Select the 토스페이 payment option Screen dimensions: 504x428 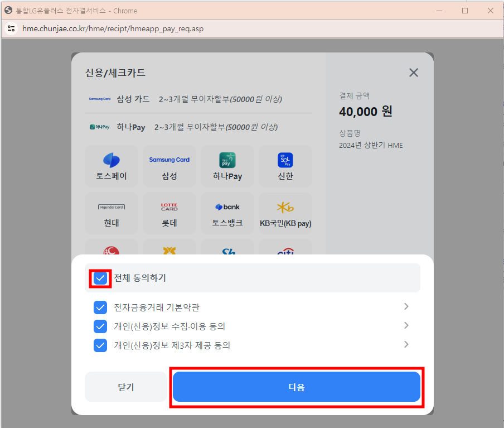point(111,166)
